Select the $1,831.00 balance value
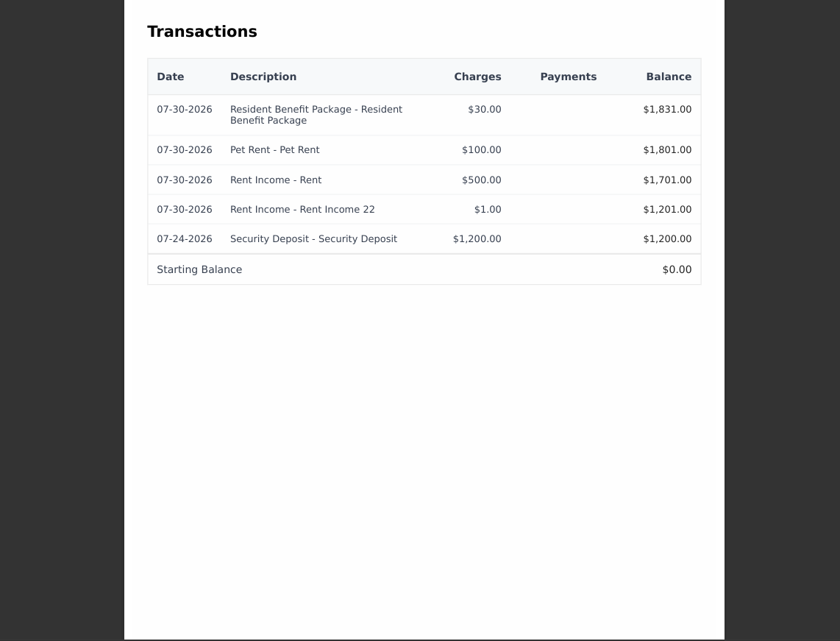The height and width of the screenshot is (641, 840). click(667, 110)
